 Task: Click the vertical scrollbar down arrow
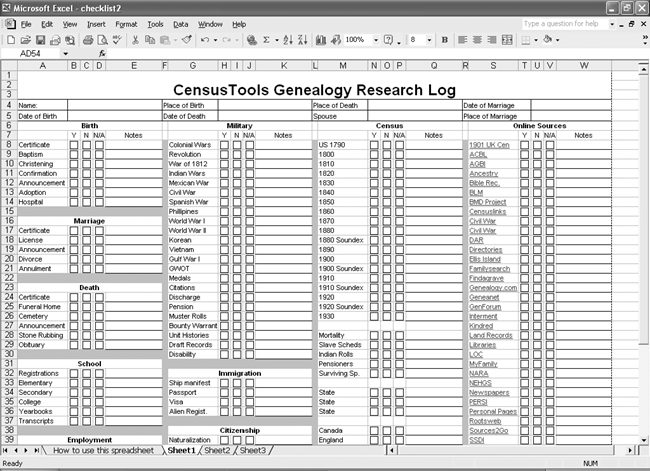point(643,440)
